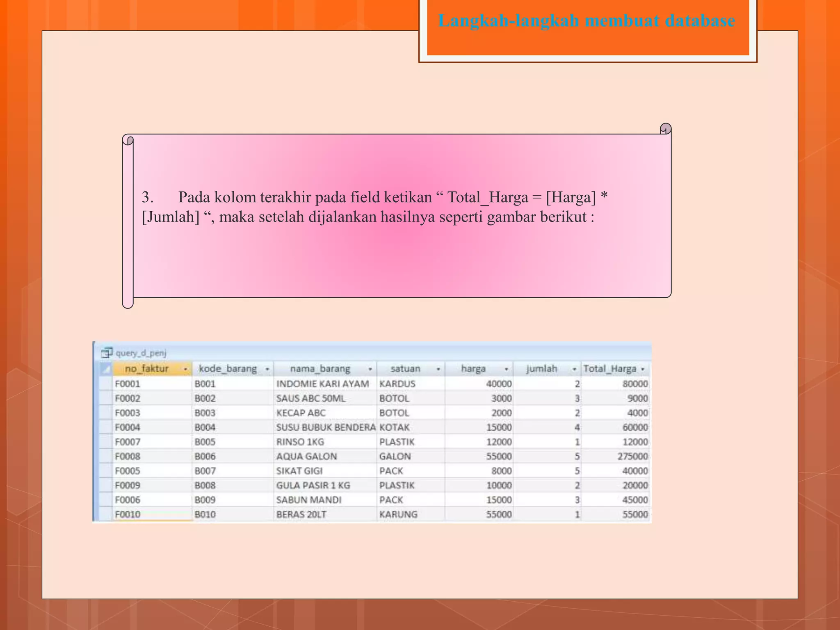Open the jumlah column dropdown arrow
840x630 pixels.
(x=575, y=369)
